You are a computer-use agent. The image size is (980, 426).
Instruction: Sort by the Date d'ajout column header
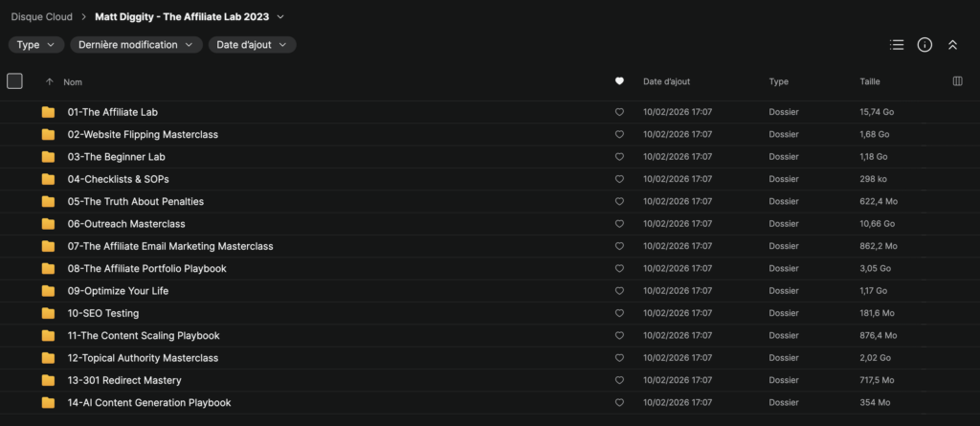pos(667,82)
